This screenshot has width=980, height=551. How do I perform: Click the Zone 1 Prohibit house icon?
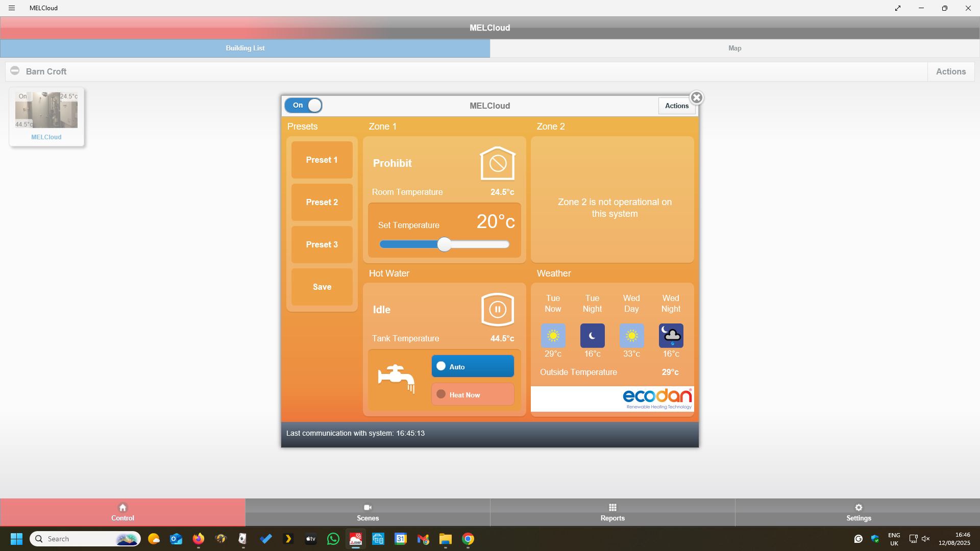pos(498,163)
